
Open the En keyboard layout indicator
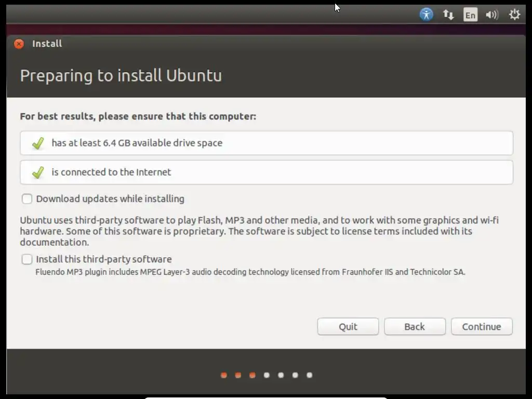pyautogui.click(x=470, y=15)
